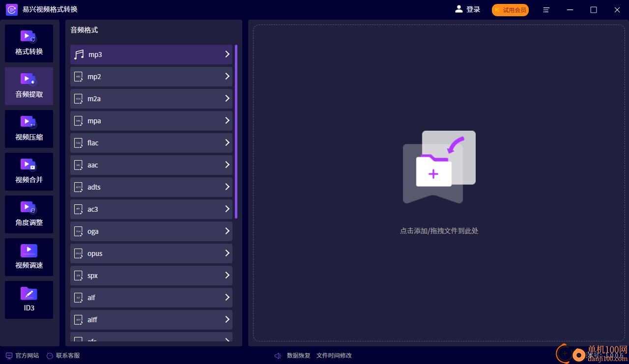Click the 登录 login link
The width and height of the screenshot is (629, 364).
click(x=473, y=9)
